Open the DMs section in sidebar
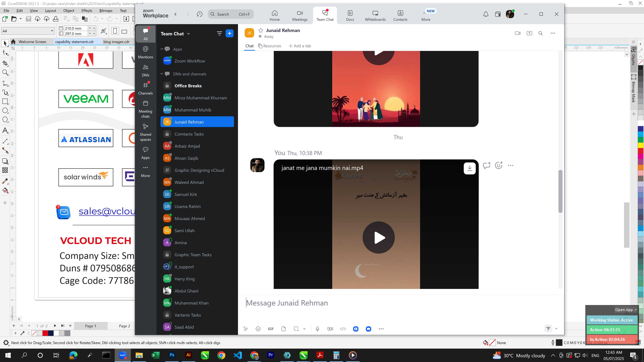This screenshot has width=644, height=362. 146,71
